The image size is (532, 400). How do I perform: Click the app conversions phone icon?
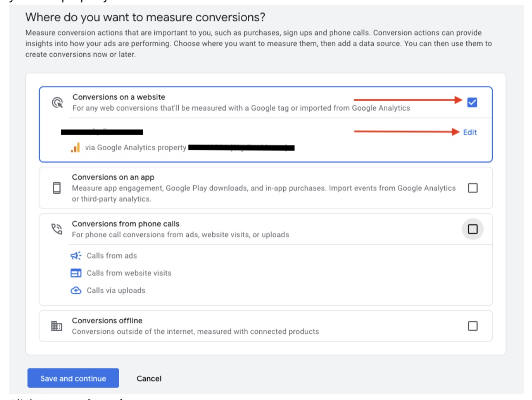(x=57, y=188)
